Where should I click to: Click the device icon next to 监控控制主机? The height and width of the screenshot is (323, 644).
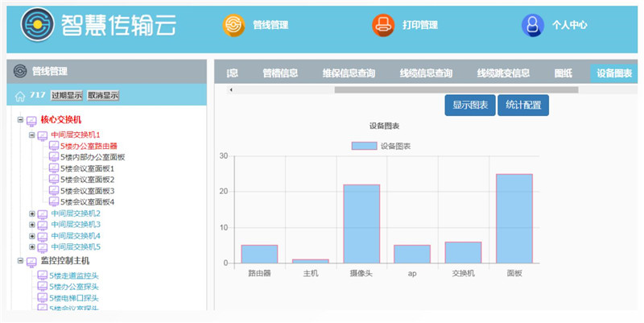coord(31,262)
